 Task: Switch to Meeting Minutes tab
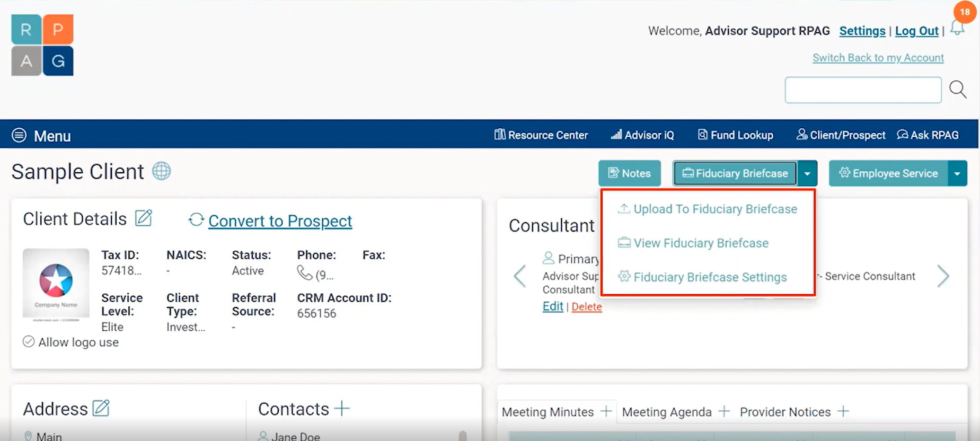tap(548, 412)
